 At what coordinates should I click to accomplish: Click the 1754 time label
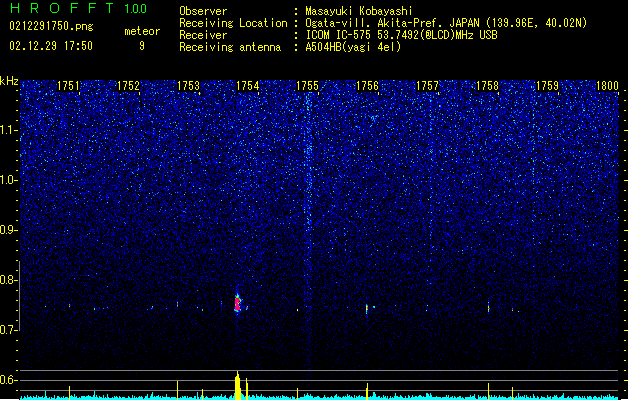coord(248,86)
